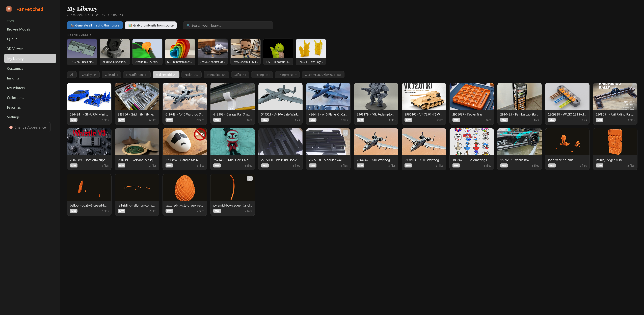Click Grab thumbnails from source button

tap(151, 25)
